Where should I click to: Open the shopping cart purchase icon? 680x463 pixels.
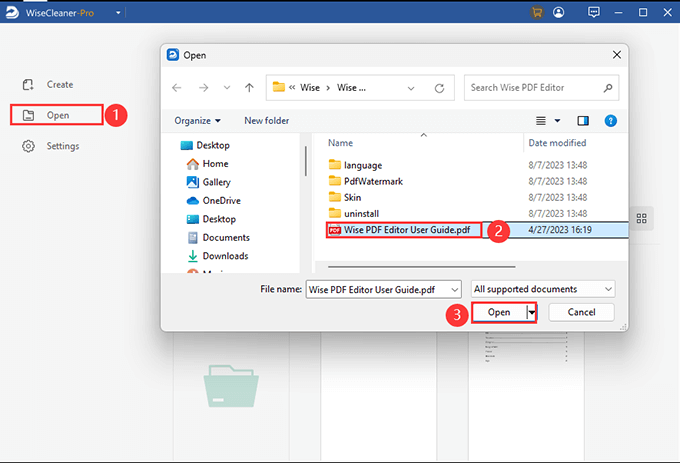pyautogui.click(x=537, y=13)
